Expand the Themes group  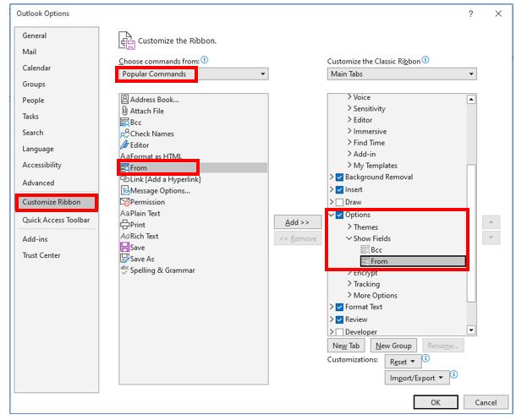click(349, 226)
